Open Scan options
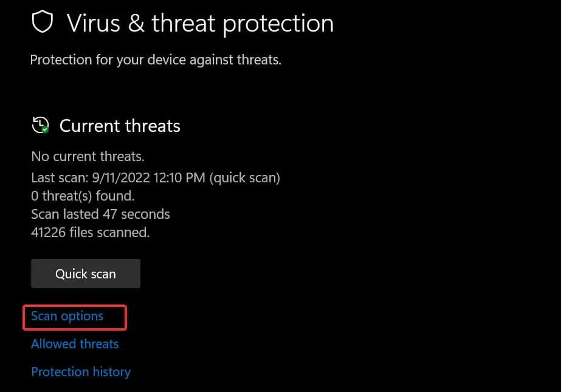561x392 pixels. [x=67, y=316]
